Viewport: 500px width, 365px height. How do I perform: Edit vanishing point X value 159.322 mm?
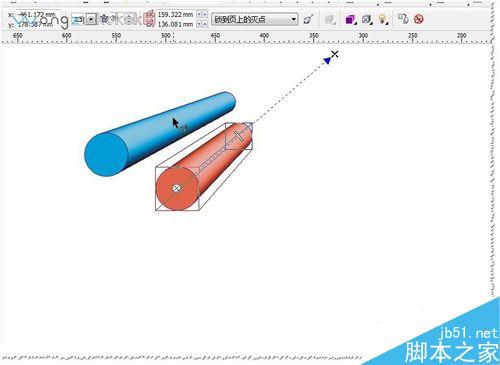(x=175, y=14)
